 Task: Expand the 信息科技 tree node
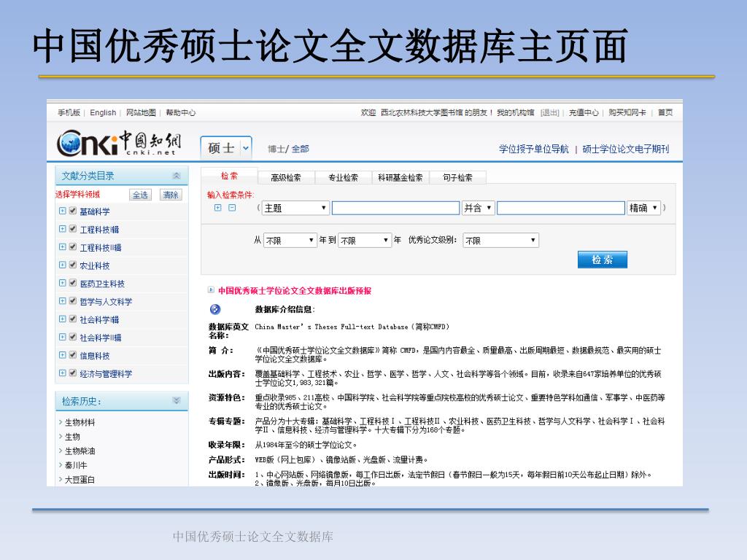63,355
